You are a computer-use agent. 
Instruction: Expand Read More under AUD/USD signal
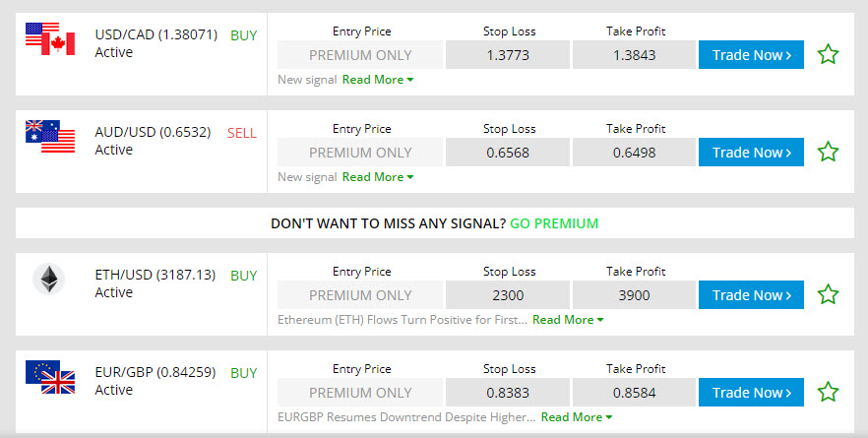click(x=377, y=177)
